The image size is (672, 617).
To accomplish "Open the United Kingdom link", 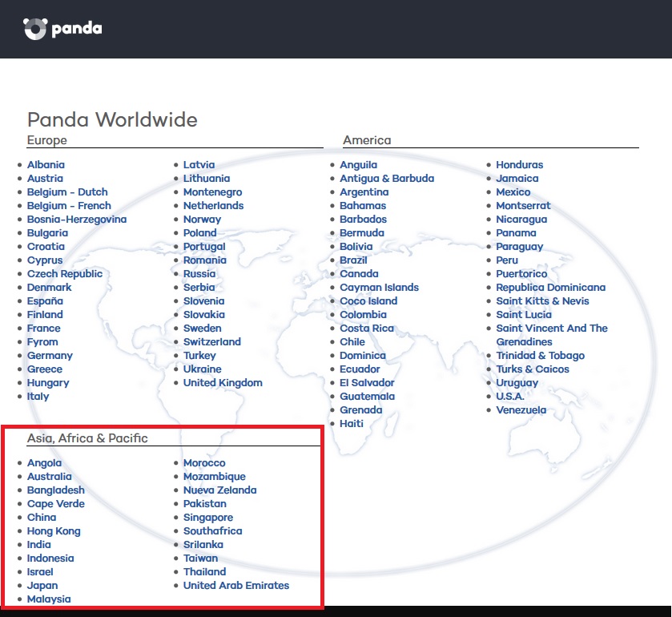I will point(223,383).
